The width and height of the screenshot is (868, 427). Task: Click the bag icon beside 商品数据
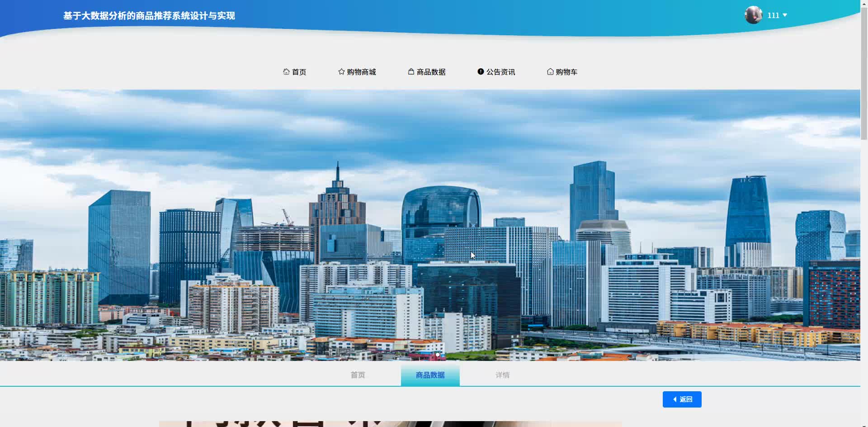(x=411, y=71)
